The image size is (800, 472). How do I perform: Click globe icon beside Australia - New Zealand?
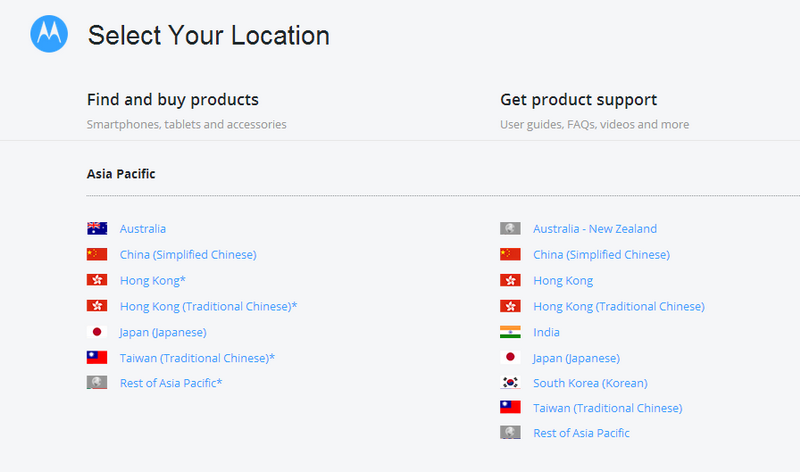510,229
